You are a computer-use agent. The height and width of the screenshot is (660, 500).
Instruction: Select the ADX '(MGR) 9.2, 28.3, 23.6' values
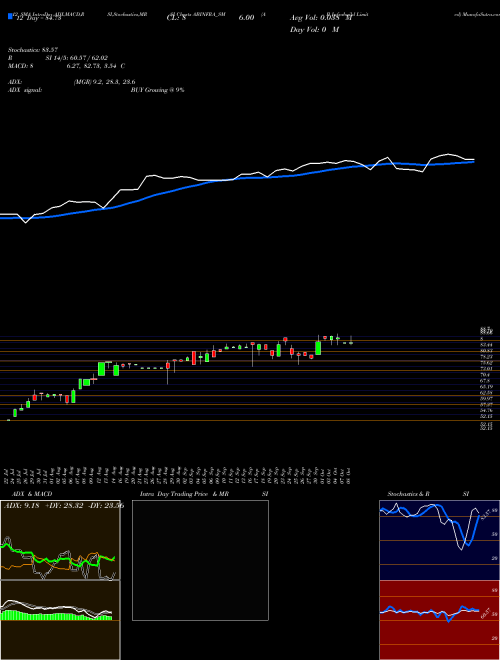104,82
